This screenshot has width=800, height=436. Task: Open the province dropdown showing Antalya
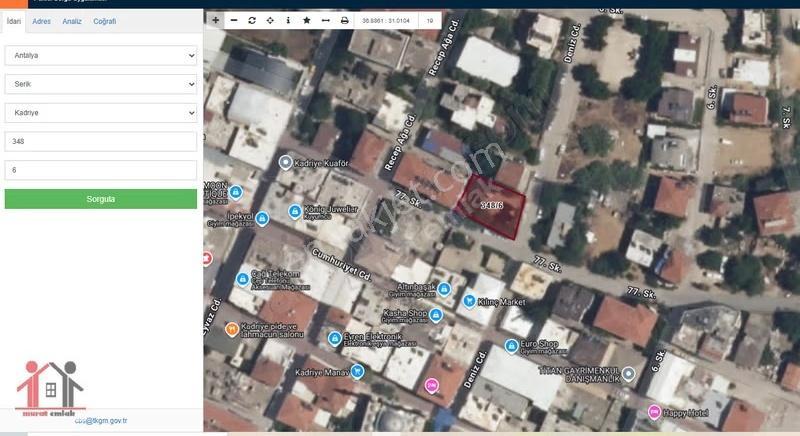pos(101,55)
